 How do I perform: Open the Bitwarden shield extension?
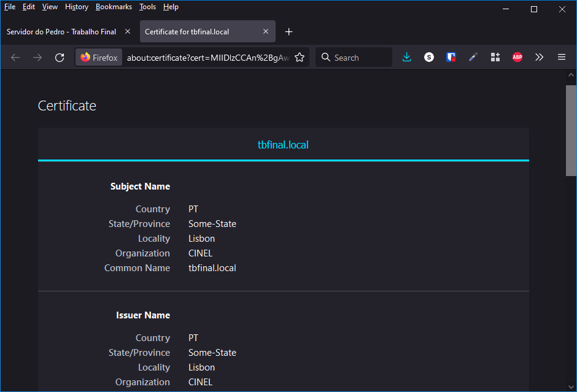[x=451, y=57]
